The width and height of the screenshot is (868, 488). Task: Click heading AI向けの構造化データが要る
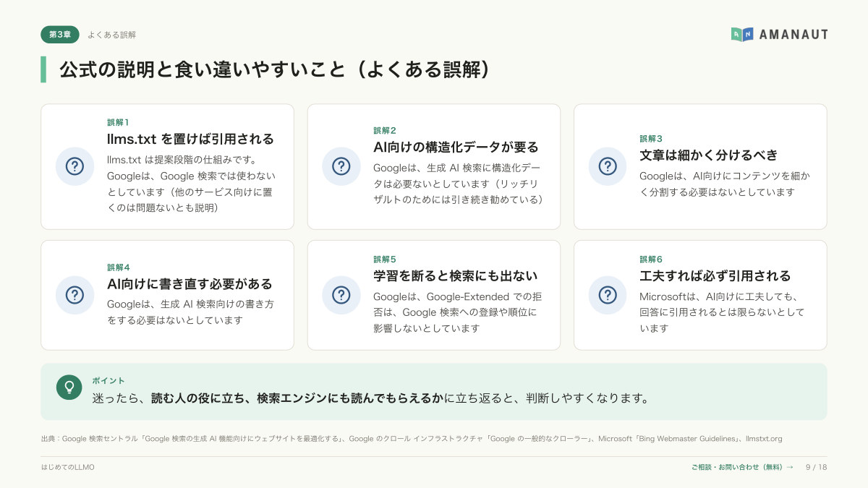pyautogui.click(x=456, y=147)
